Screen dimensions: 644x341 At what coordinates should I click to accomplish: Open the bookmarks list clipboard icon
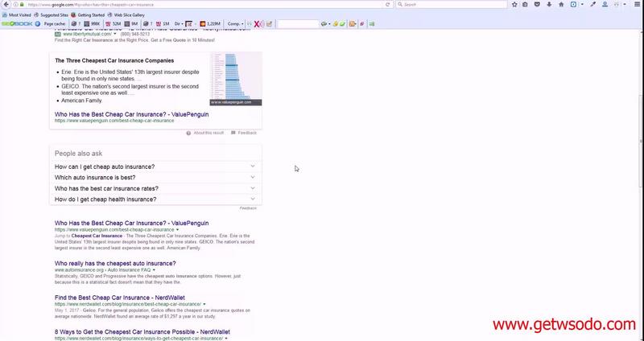[x=526, y=5]
